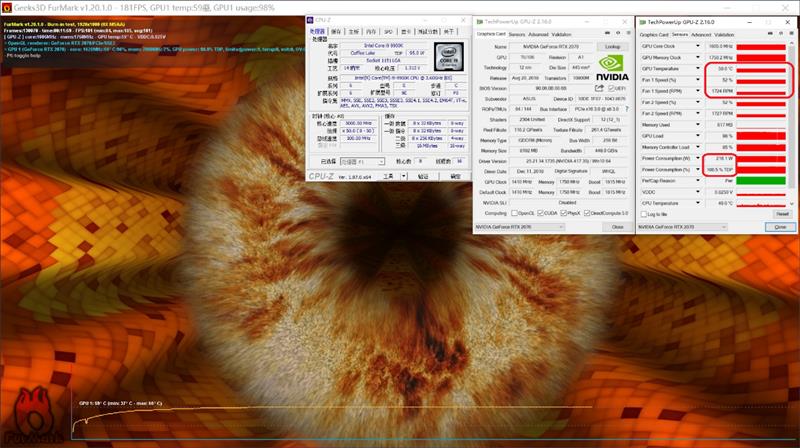
Task: Click the Bus Interface question mark icon
Action: tap(627, 109)
